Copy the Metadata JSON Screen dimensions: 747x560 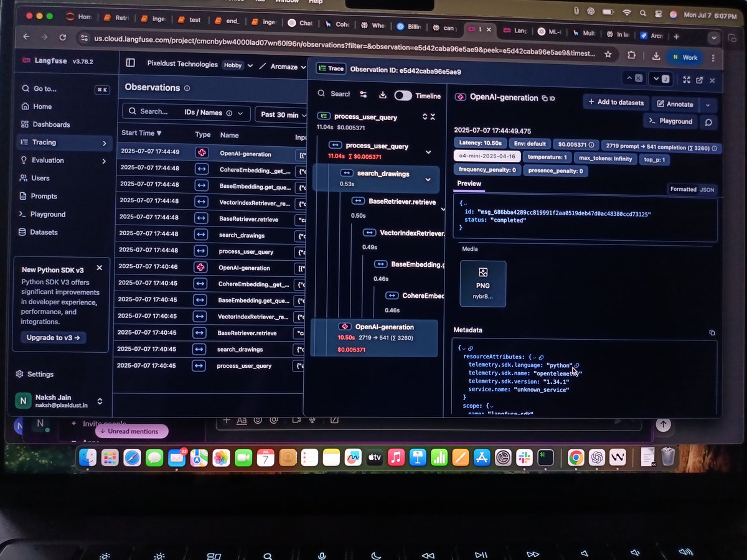pyautogui.click(x=712, y=332)
